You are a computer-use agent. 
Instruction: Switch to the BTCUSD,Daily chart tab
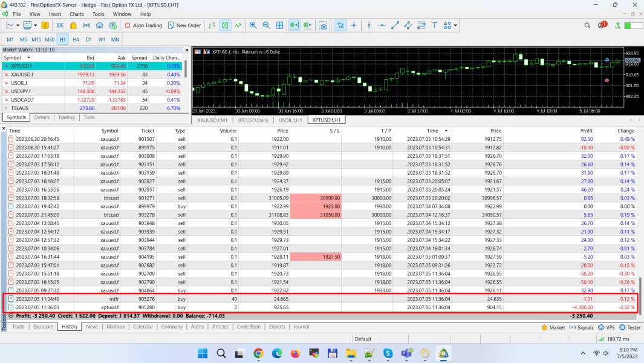point(253,120)
